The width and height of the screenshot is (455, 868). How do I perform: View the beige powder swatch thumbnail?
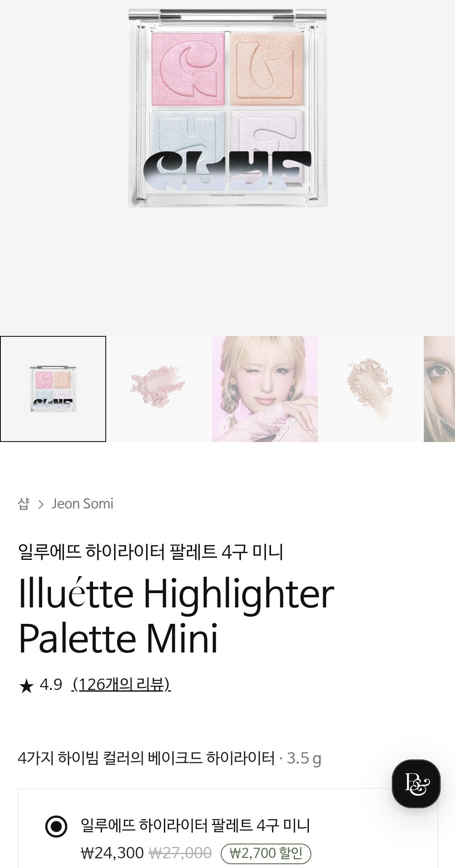pyautogui.click(x=371, y=389)
